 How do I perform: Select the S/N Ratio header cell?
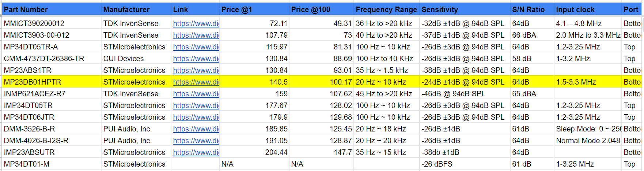click(x=532, y=9)
